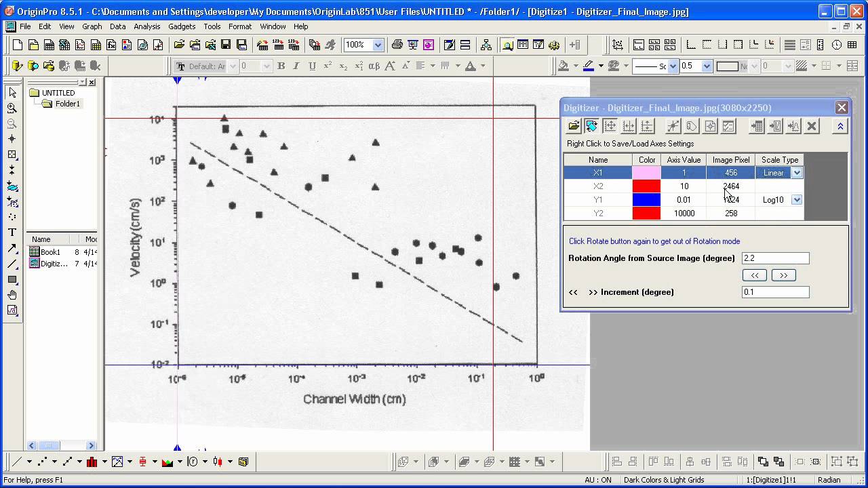Click the Rotate Image button in Digitizer
The image size is (868, 488).
(x=592, y=126)
